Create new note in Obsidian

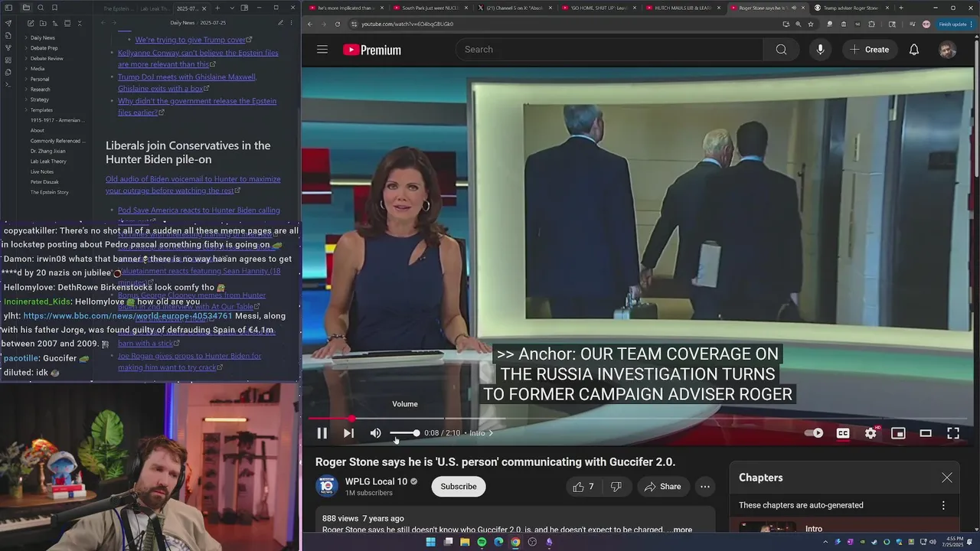tap(30, 24)
